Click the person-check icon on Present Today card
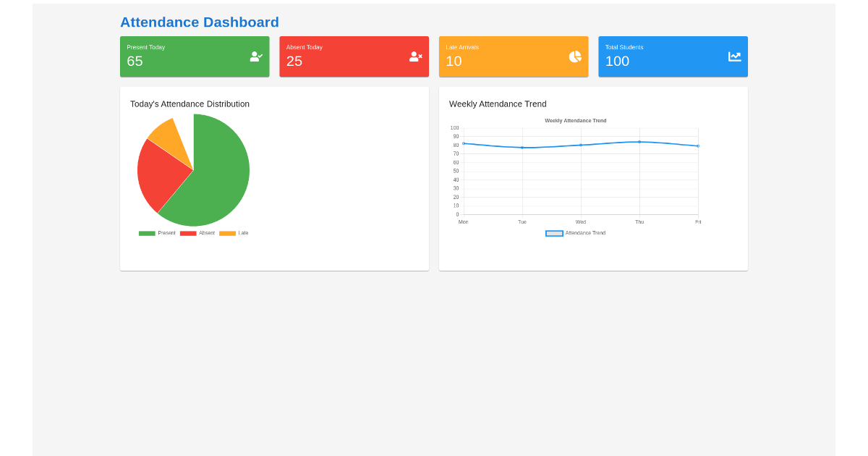 pos(255,56)
